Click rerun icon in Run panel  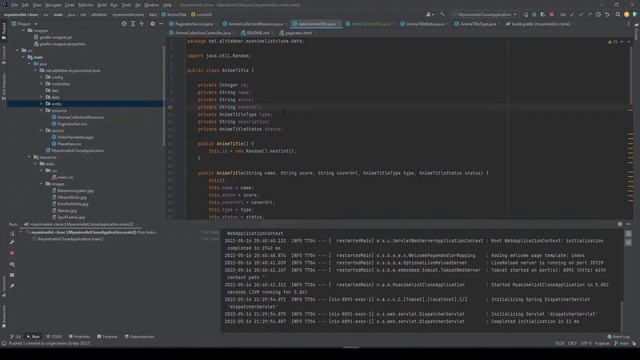point(12,233)
